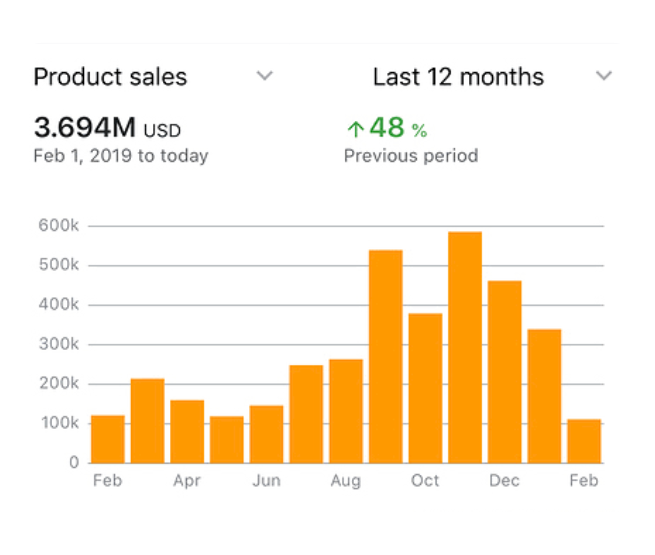
Task: Select the January sales bar
Action: (x=544, y=396)
